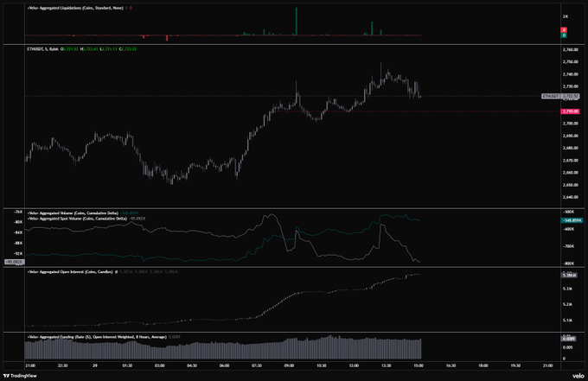Image resolution: width=588 pixels, height=381 pixels.
Task: Click the -700K right scale label
Action: pos(569,246)
